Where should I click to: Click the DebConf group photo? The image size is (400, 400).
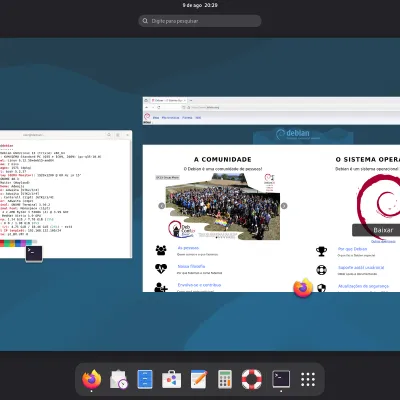point(223,206)
